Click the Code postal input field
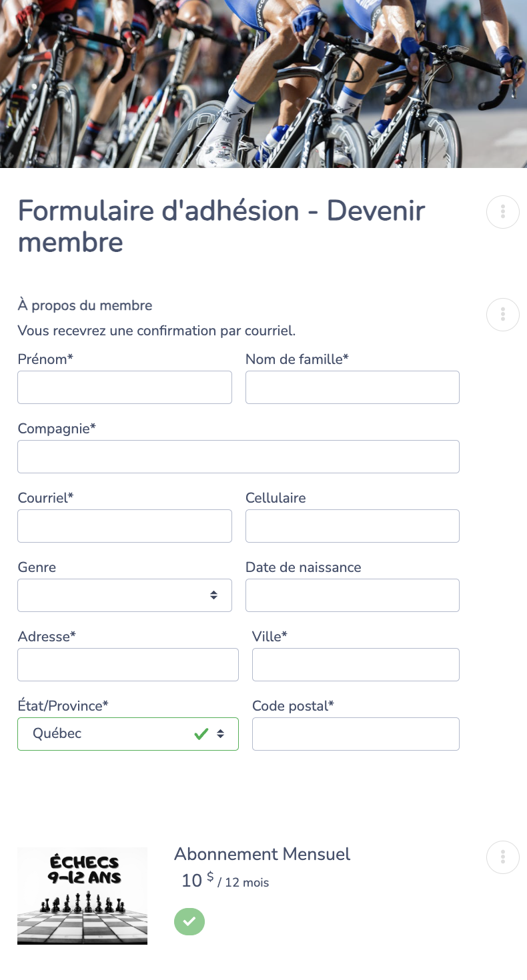The height and width of the screenshot is (980, 527). 356,733
